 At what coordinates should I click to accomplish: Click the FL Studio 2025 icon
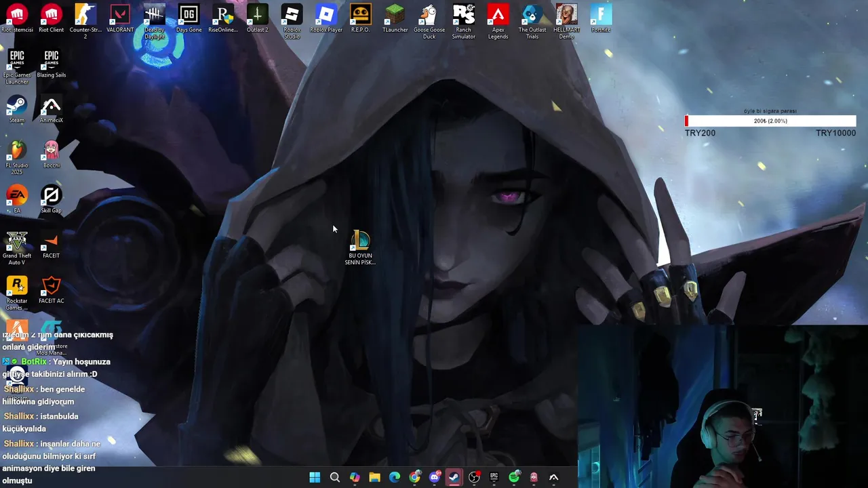pyautogui.click(x=17, y=157)
